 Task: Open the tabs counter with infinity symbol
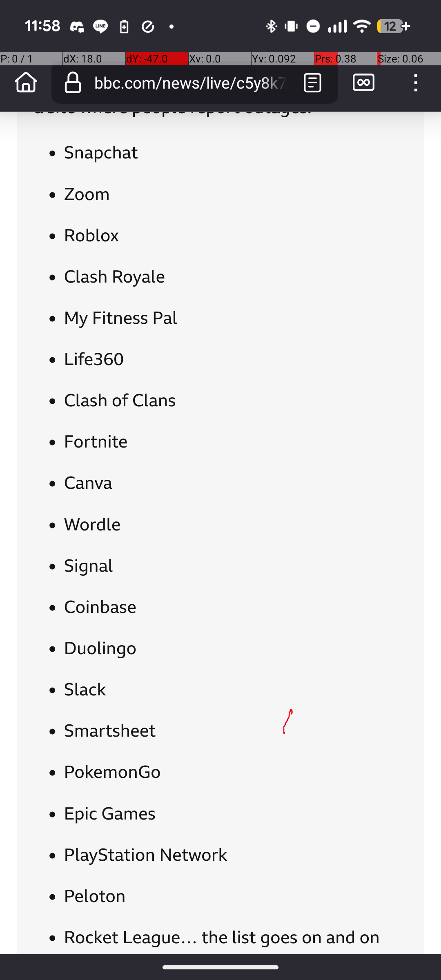(363, 83)
